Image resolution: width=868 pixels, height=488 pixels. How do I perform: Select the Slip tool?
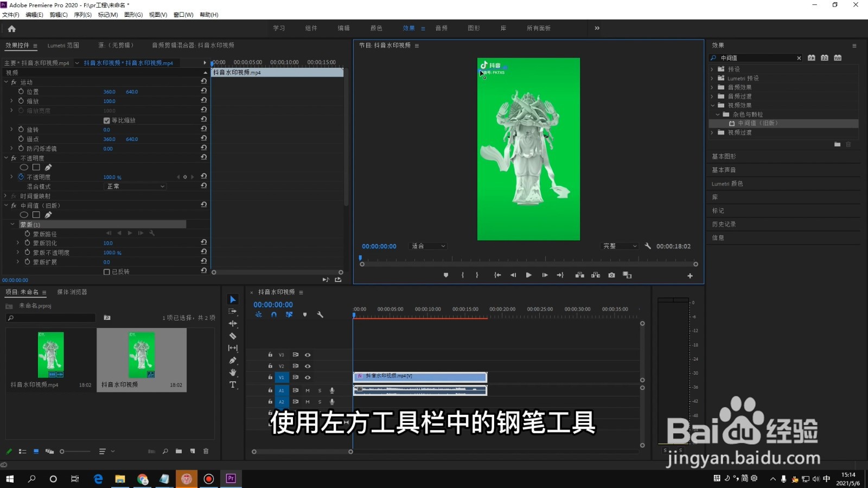pyautogui.click(x=233, y=348)
